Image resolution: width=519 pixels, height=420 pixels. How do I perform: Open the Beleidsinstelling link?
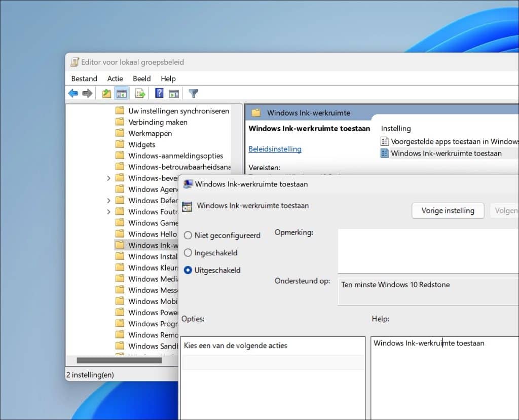[x=275, y=149]
